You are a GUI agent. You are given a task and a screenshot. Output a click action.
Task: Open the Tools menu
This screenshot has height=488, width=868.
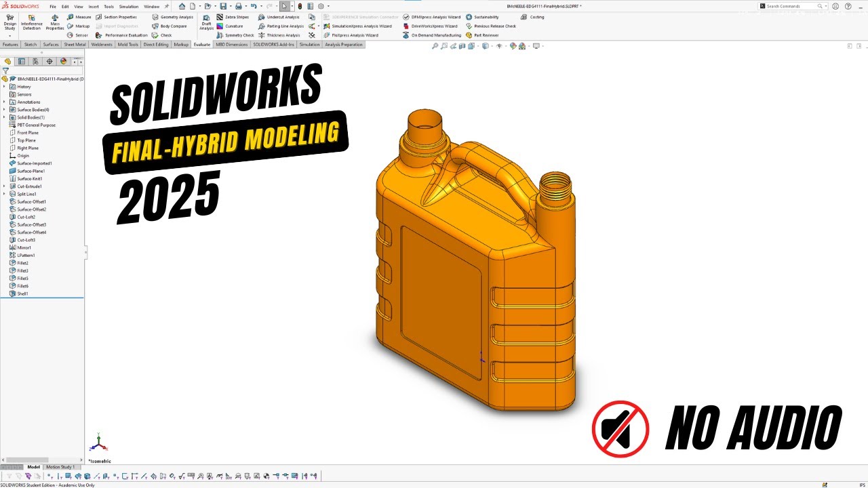point(108,6)
